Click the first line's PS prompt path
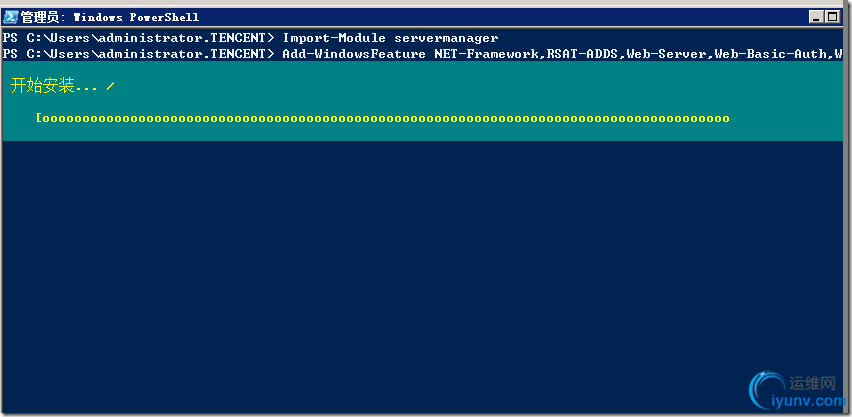 coord(141,38)
